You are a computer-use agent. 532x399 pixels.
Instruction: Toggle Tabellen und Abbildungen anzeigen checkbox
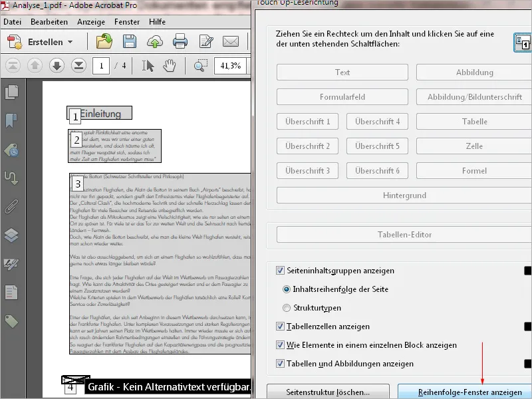(280, 364)
